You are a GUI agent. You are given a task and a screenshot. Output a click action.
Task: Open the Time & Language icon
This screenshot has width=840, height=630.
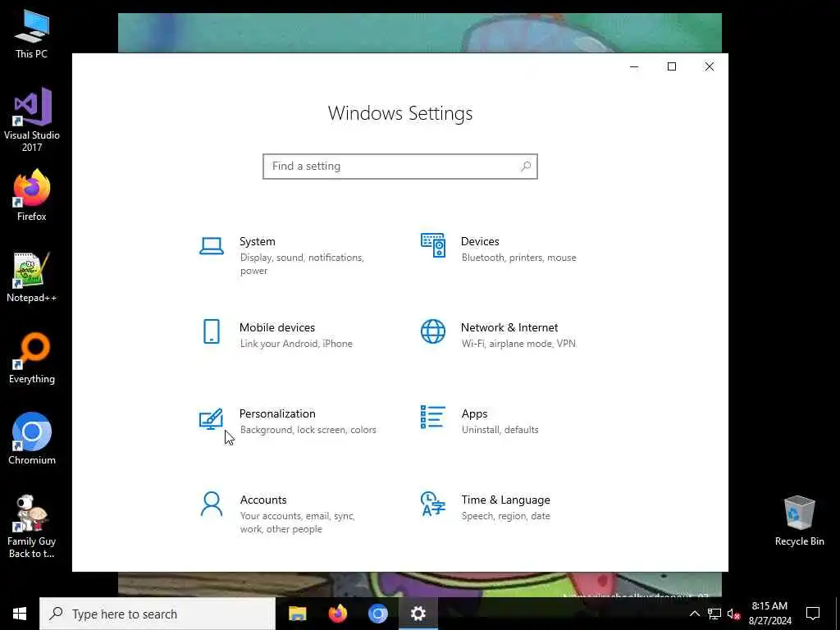pyautogui.click(x=433, y=504)
